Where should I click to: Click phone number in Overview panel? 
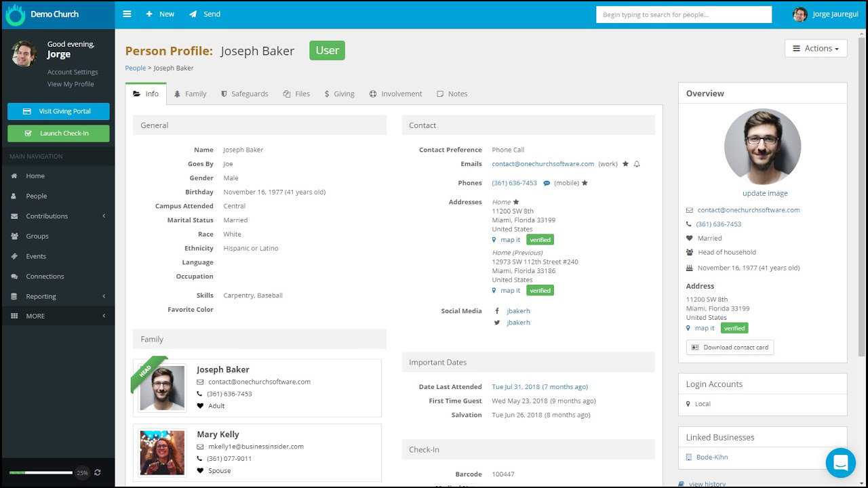(x=719, y=224)
